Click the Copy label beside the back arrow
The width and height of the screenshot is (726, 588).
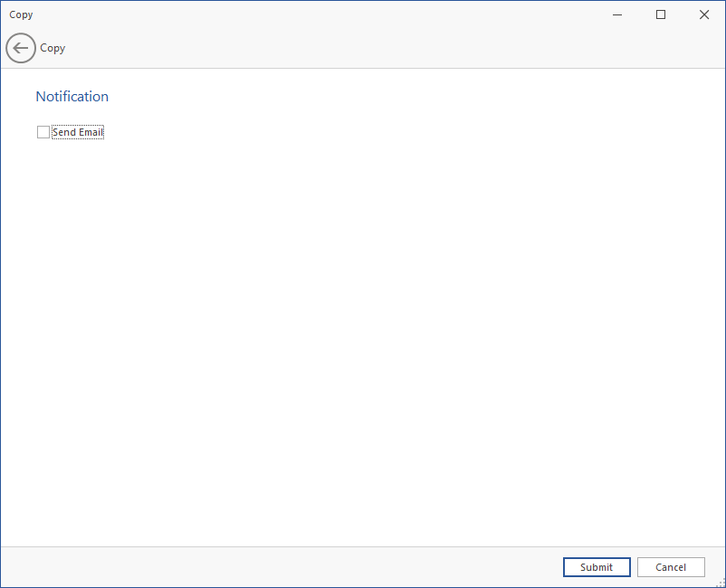pos(53,48)
